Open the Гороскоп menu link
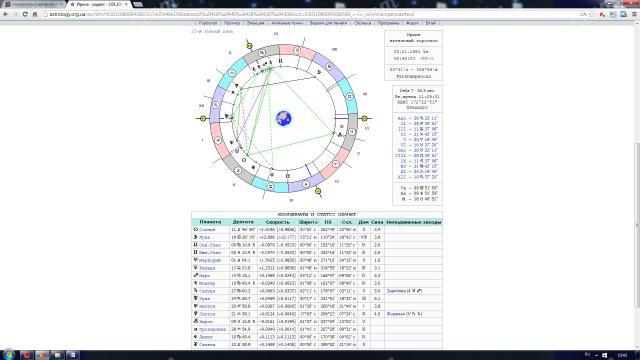This screenshot has height=360, width=640. (208, 23)
